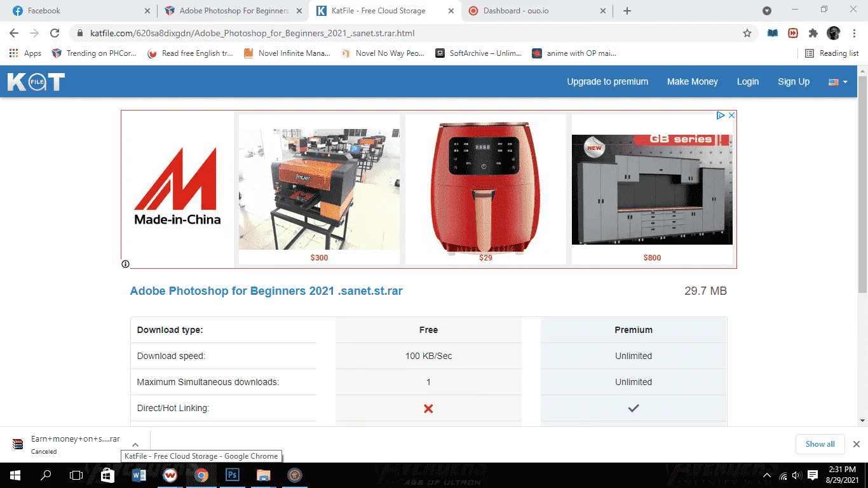Open the Extensions puzzle piece menu
The image size is (868, 488).
813,33
